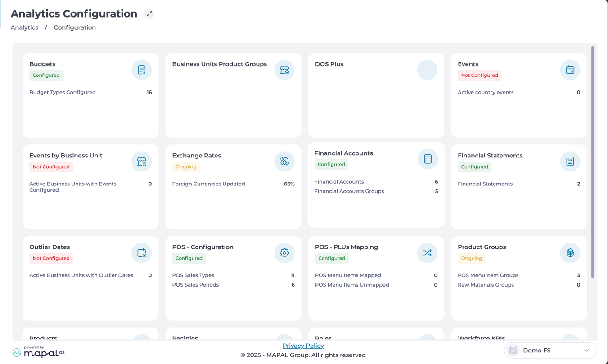Image resolution: width=608 pixels, height=364 pixels.
Task: Click the 16 value in Budgets card
Action: pyautogui.click(x=149, y=92)
